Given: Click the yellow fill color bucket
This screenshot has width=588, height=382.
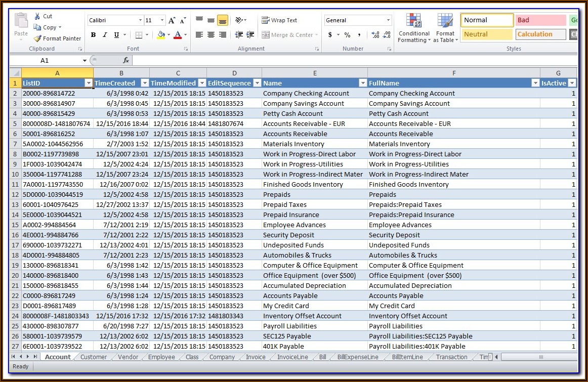Looking at the screenshot, I should point(161,35).
